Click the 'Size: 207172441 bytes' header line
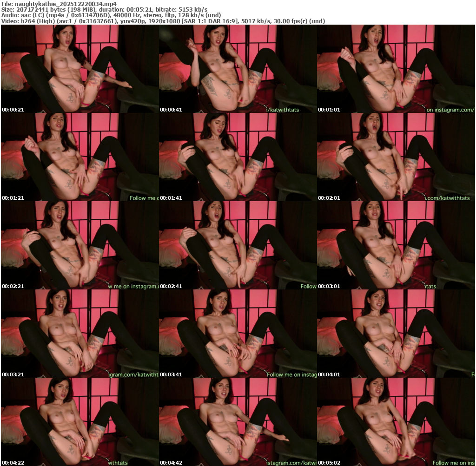 click(x=105, y=9)
